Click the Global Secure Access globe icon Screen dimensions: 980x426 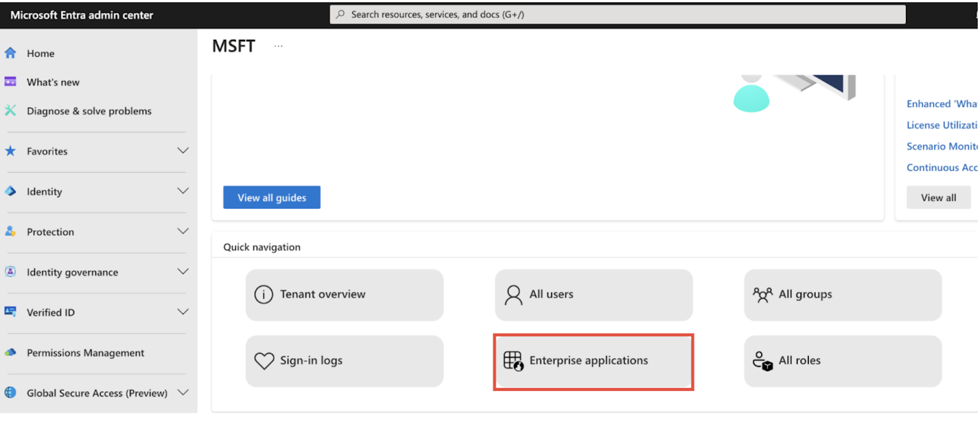(10, 392)
